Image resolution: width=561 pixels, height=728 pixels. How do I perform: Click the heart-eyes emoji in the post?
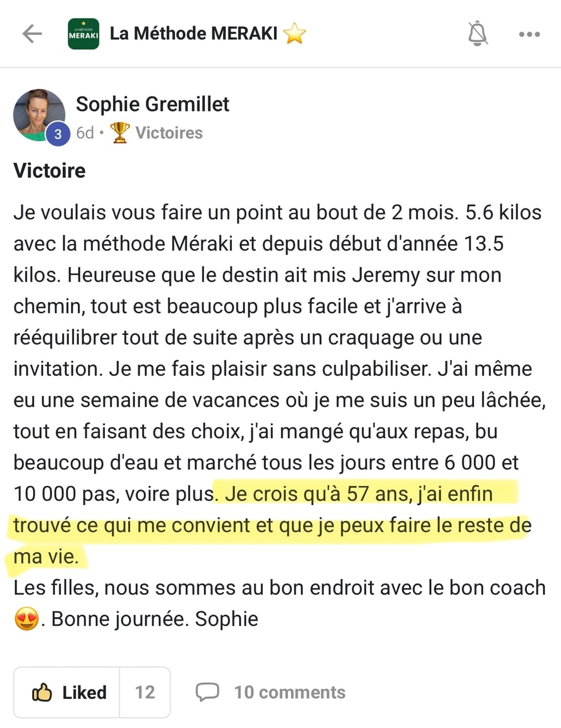pos(27,619)
